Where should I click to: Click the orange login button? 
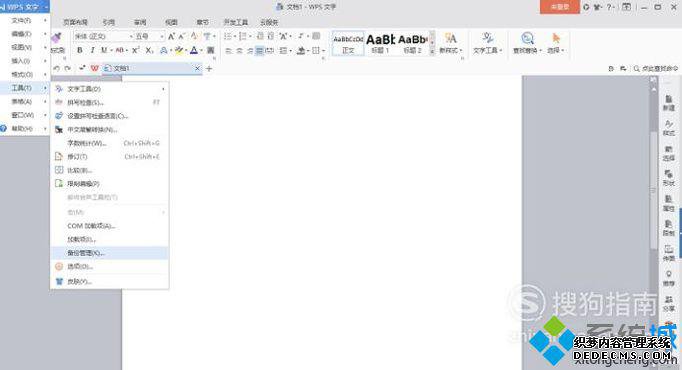560,7
